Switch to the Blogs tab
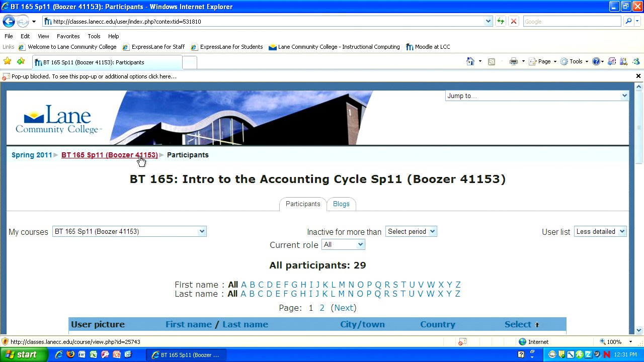This screenshot has width=644, height=362. pyautogui.click(x=341, y=204)
